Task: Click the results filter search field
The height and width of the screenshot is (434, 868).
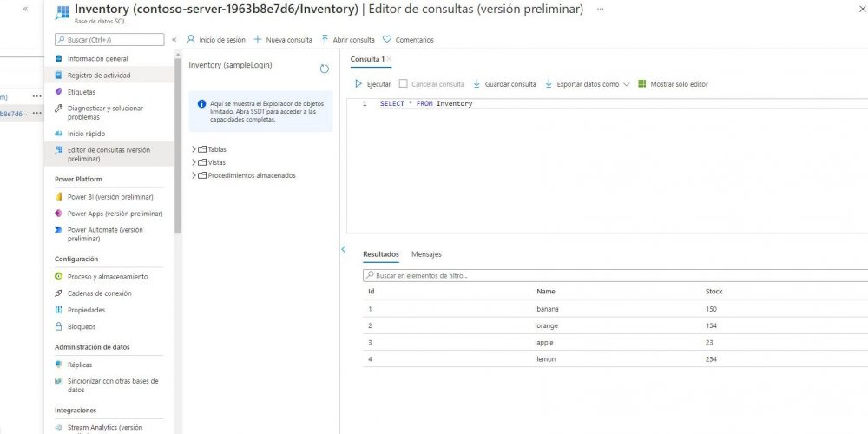Action: [608, 275]
